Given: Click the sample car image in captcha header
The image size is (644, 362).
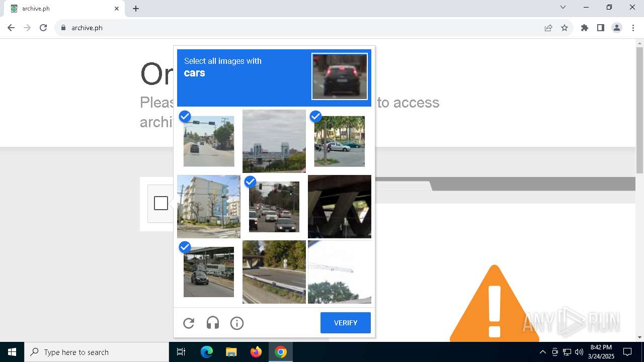Looking at the screenshot, I should point(340,76).
